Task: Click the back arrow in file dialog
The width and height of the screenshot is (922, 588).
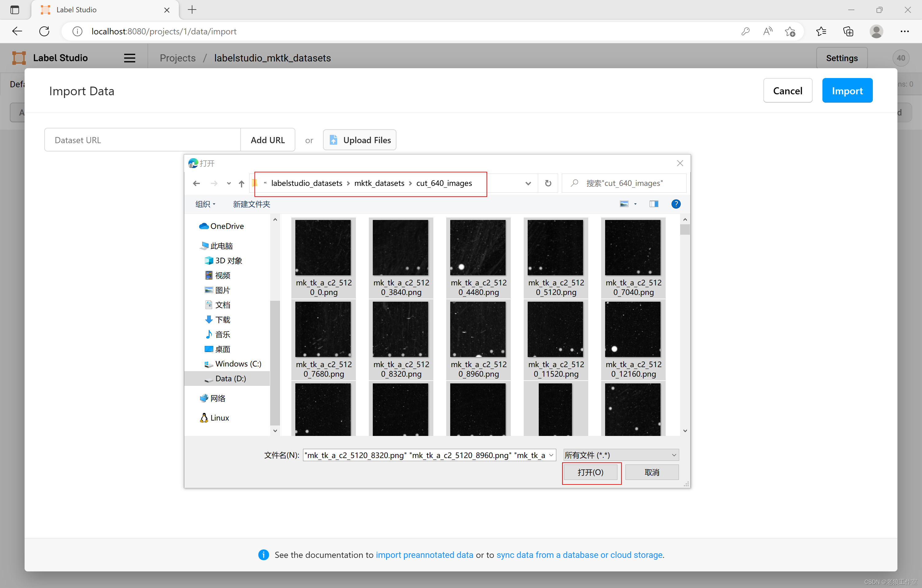Action: tap(196, 183)
